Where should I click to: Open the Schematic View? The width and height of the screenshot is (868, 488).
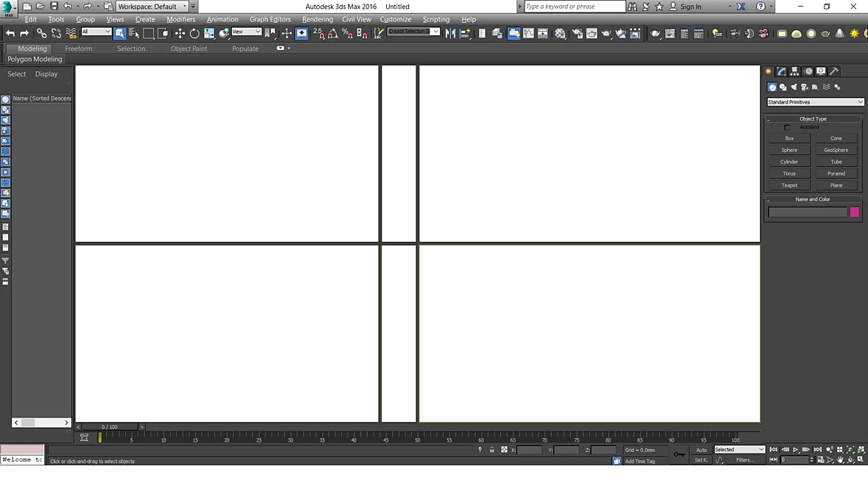pyautogui.click(x=543, y=34)
